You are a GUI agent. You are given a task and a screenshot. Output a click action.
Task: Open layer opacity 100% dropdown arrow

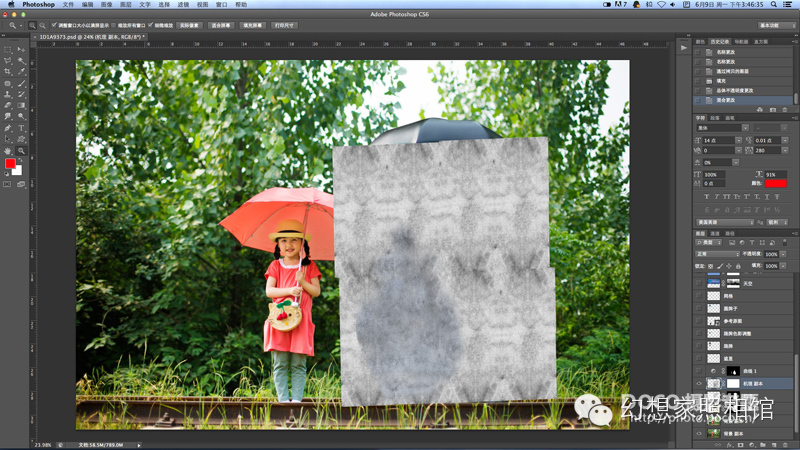(783, 254)
